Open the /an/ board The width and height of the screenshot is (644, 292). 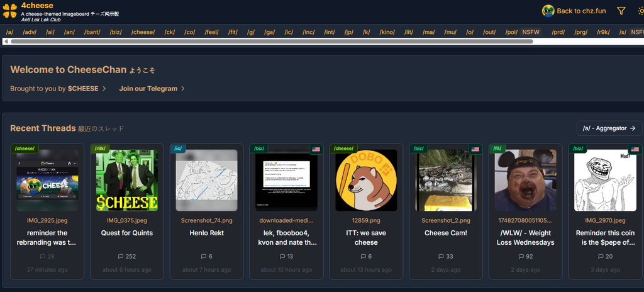click(69, 32)
